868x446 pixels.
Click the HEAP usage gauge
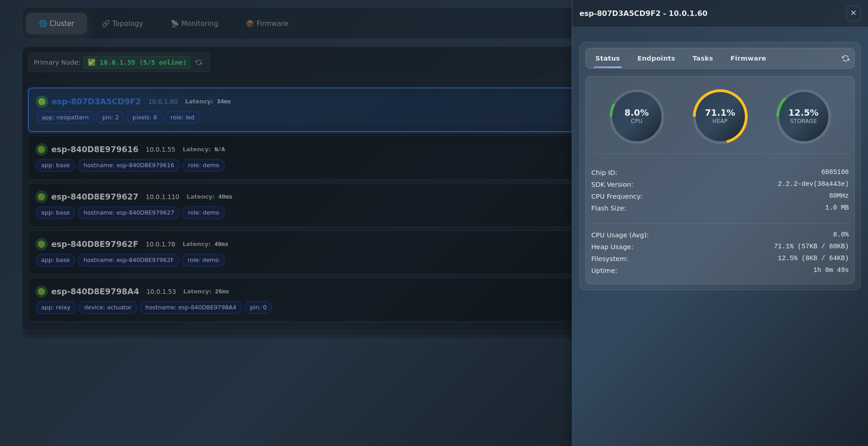(720, 117)
